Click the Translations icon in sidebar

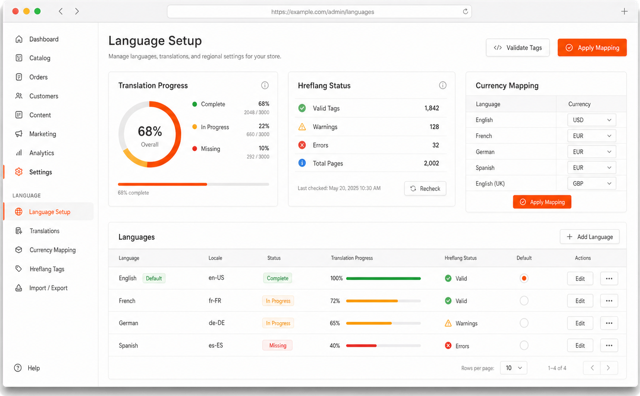click(x=19, y=231)
